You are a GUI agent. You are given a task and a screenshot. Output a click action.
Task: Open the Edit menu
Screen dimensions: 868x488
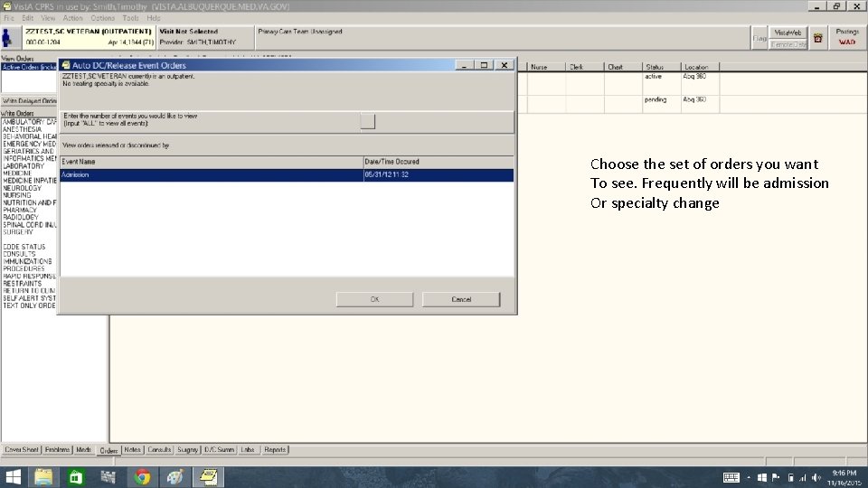tap(28, 18)
